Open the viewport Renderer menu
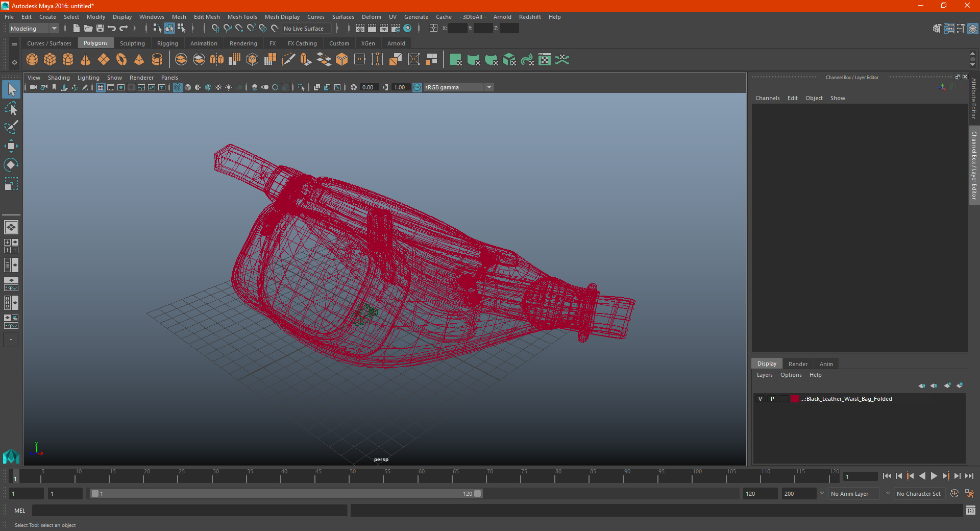 (x=141, y=78)
